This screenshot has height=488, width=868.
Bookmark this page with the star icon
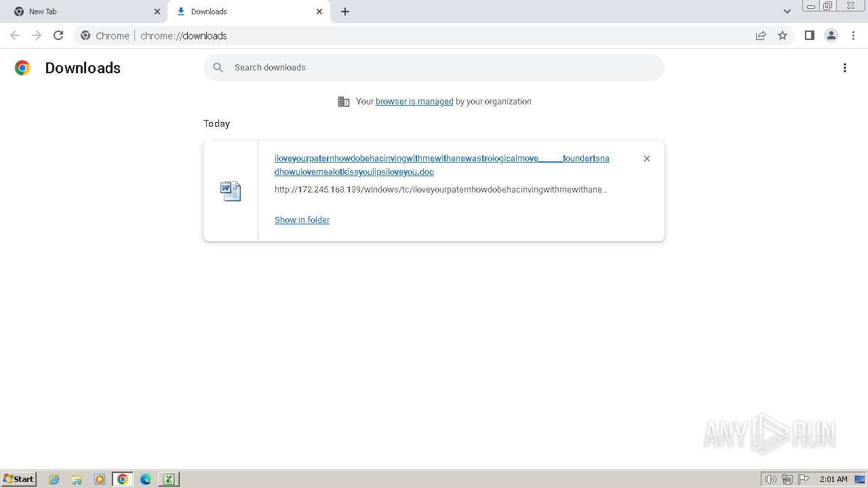pyautogui.click(x=783, y=35)
